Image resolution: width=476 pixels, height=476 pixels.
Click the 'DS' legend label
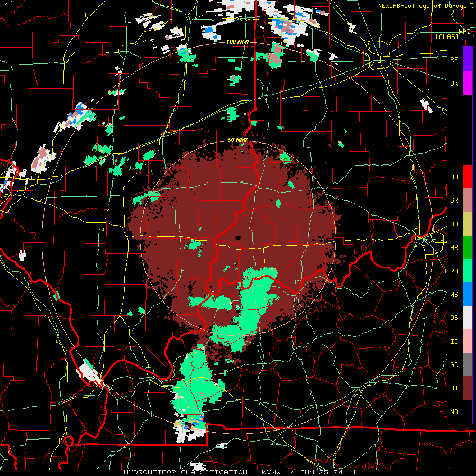tap(454, 317)
